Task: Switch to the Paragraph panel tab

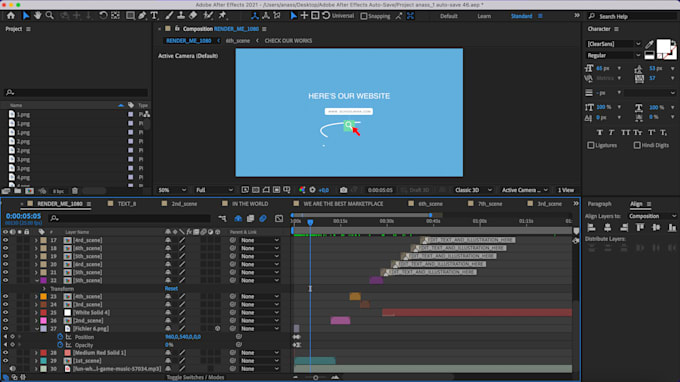Action: pos(599,204)
